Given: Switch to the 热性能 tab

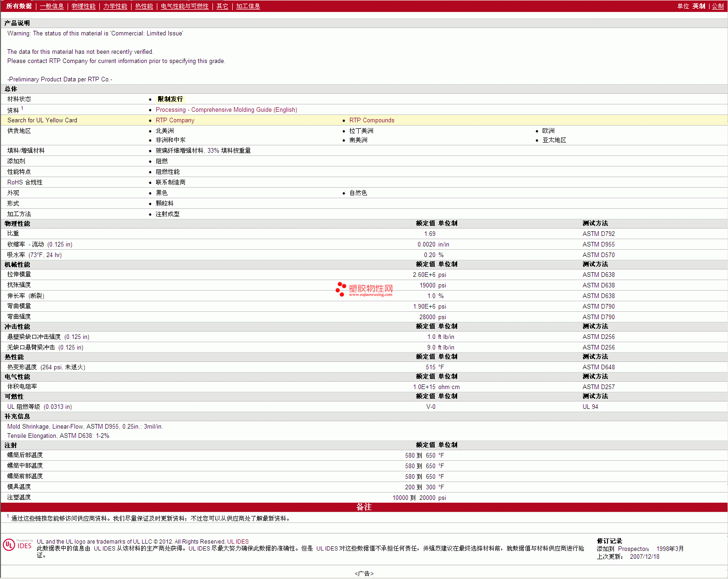Looking at the screenshot, I should tap(144, 6).
